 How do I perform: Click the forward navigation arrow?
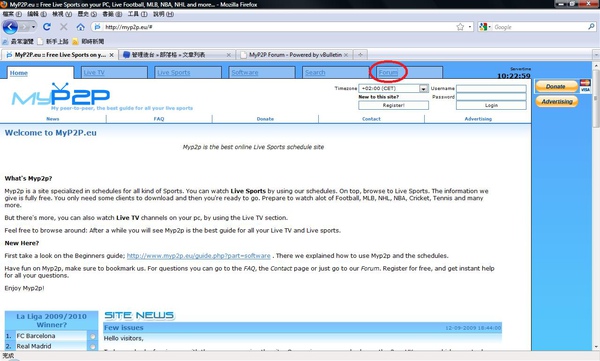point(24,27)
